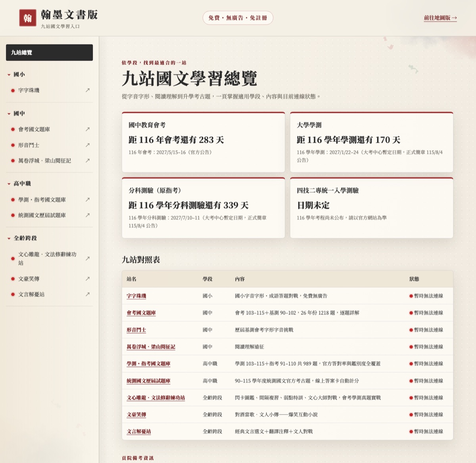
Task: Open external arrow for 文豪笑傳 sidebar item
Action: pyautogui.click(x=88, y=279)
